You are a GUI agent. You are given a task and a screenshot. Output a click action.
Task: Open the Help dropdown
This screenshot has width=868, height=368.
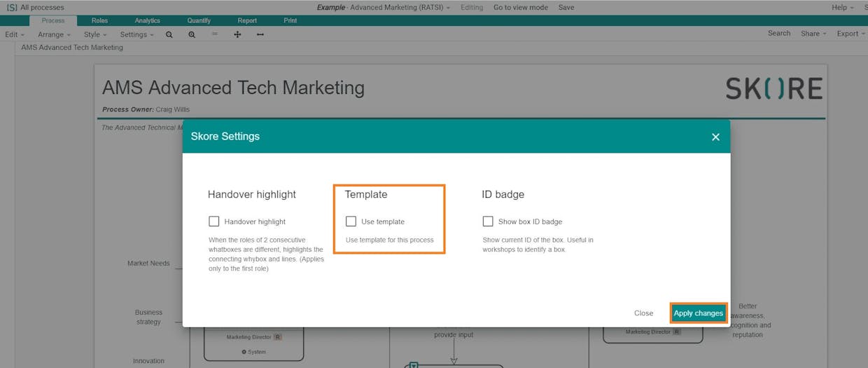pos(843,8)
